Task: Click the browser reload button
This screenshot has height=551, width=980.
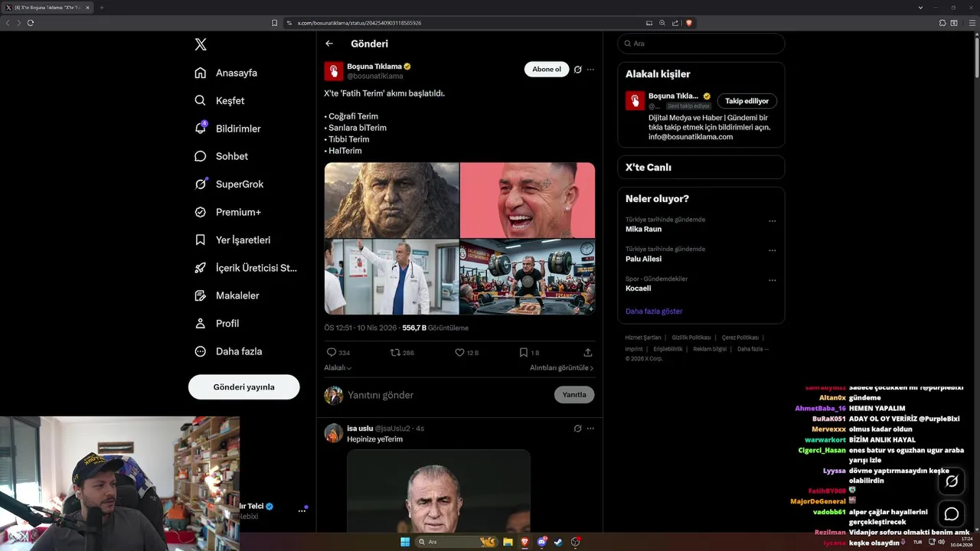Action: (31, 23)
